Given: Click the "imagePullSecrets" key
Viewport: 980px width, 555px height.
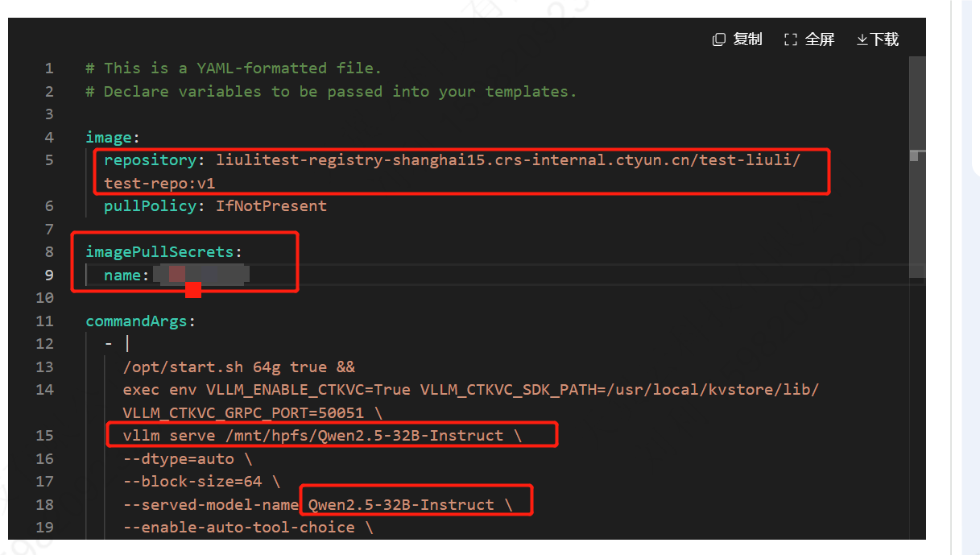Looking at the screenshot, I should 159,251.
